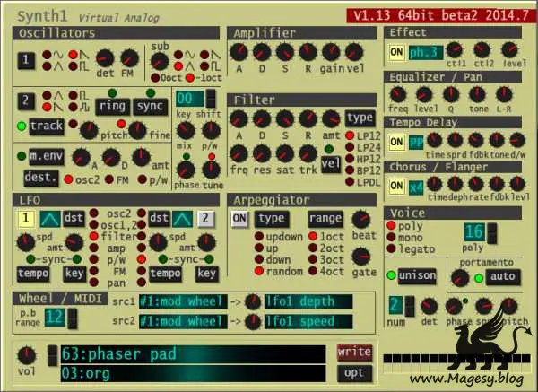Toggle the Chorus / Flanger ON switch

[x=396, y=186]
